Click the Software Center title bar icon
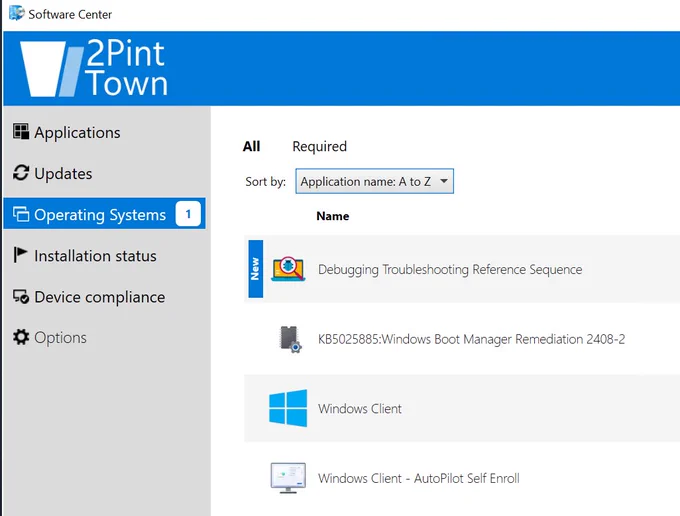This screenshot has height=516, width=680. click(x=17, y=13)
